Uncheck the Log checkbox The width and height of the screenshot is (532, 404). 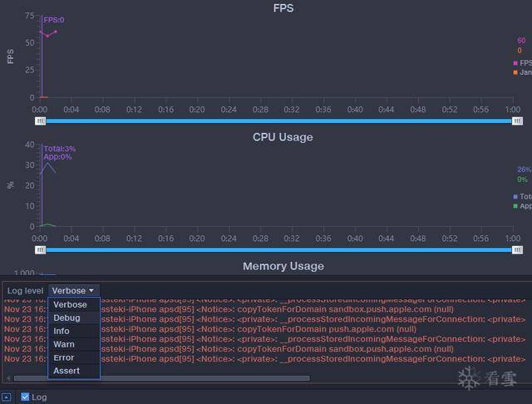click(25, 397)
